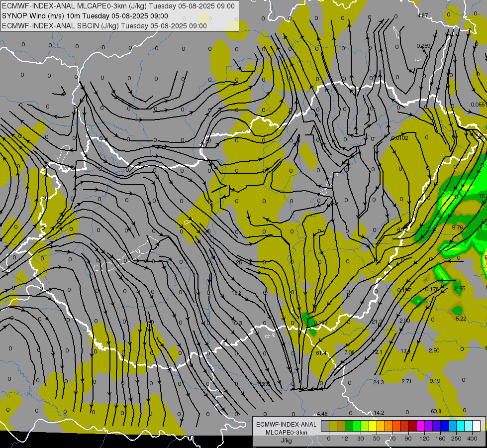Click the map value 5.22
Screen dimensions: 487x448
click(461, 319)
